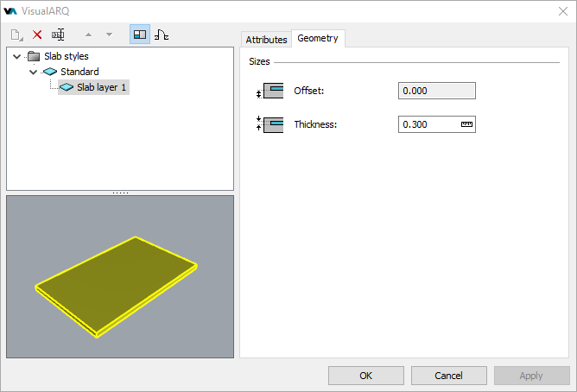Select the Standard slab style
The image size is (577, 392).
(x=79, y=72)
